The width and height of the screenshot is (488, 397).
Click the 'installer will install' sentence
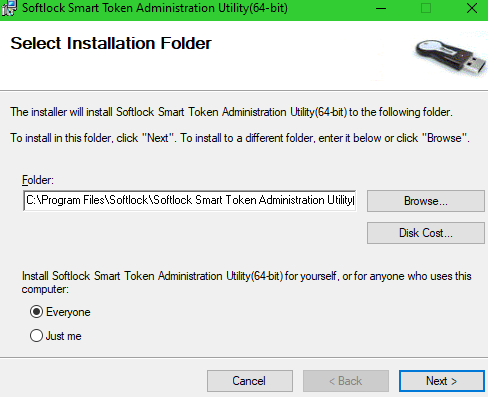coord(231,112)
